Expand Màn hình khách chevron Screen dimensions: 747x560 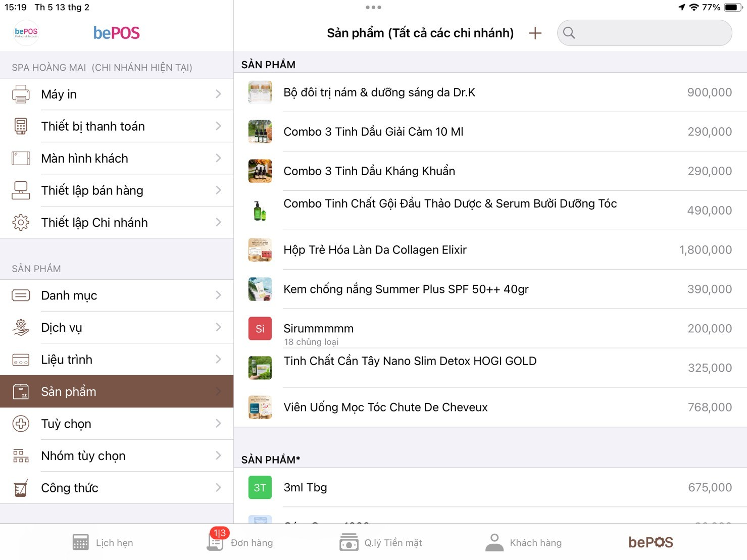pyautogui.click(x=218, y=159)
